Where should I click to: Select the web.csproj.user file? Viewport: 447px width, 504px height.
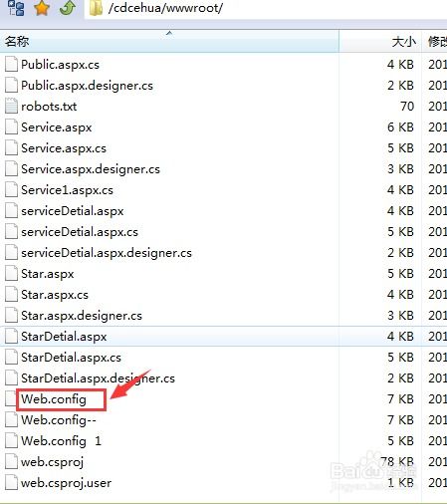click(x=66, y=483)
